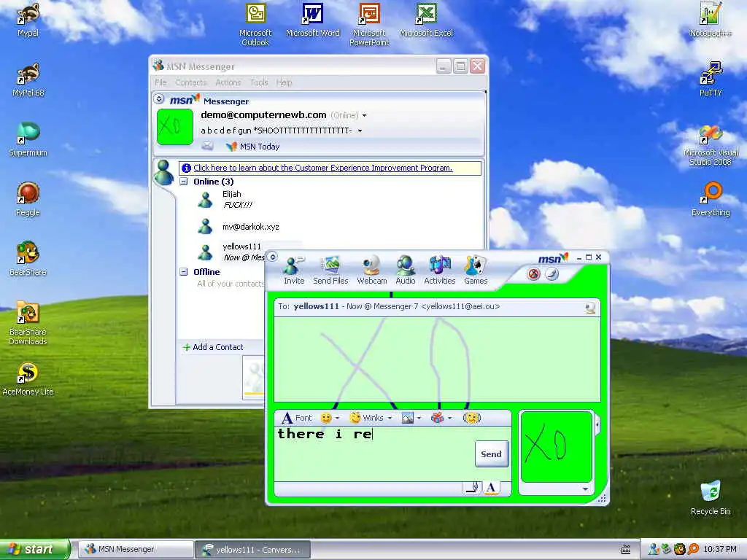The width and height of the screenshot is (747, 560).
Task: Click the block contact icon
Action: pos(533,274)
